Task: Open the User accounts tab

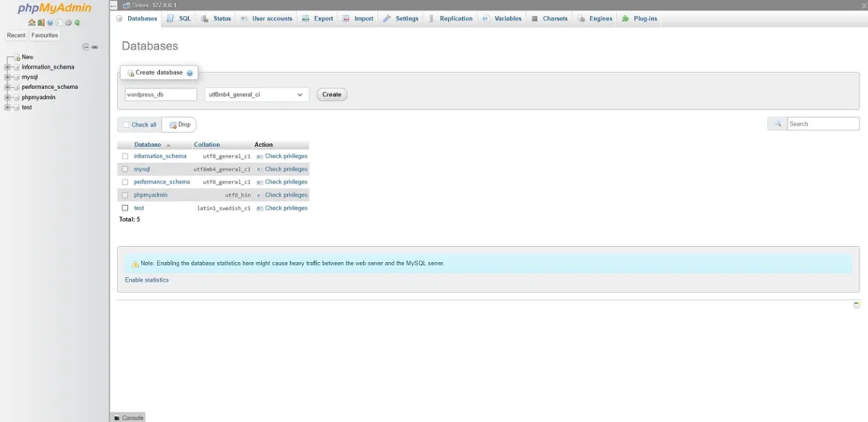Action: 266,19
